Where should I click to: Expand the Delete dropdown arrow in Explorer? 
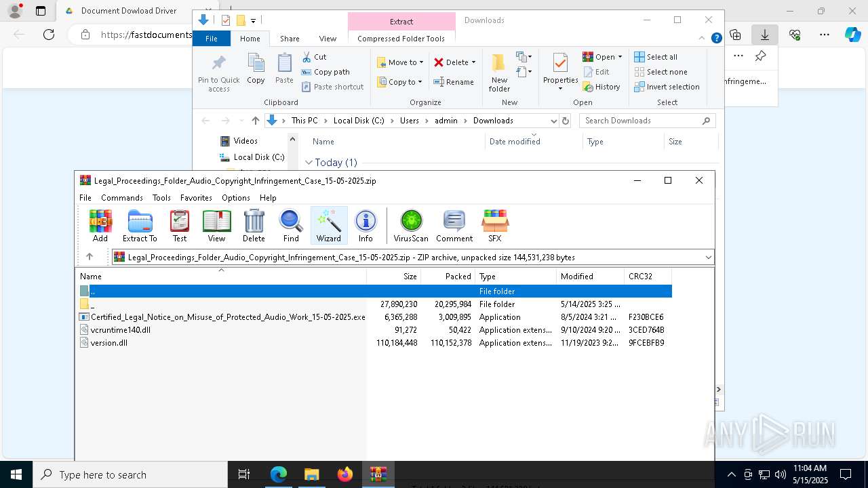coord(473,62)
